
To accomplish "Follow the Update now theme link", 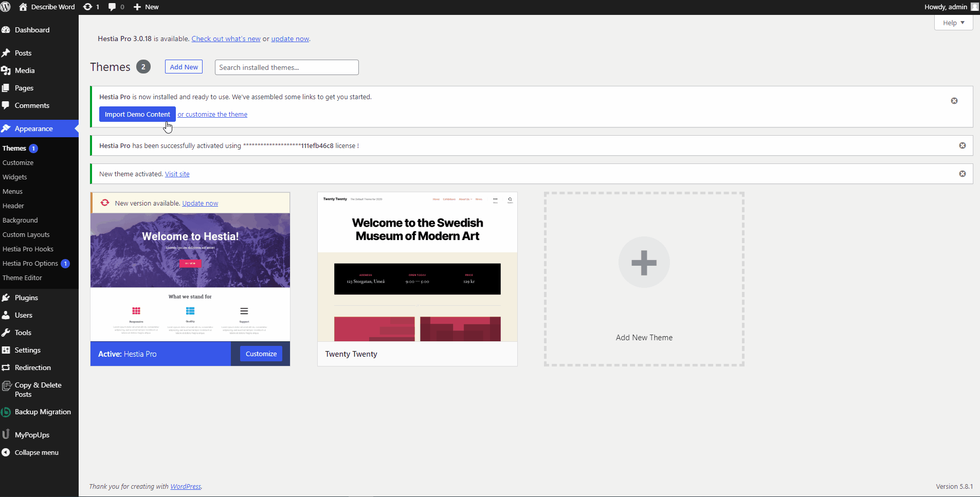I will pos(200,203).
